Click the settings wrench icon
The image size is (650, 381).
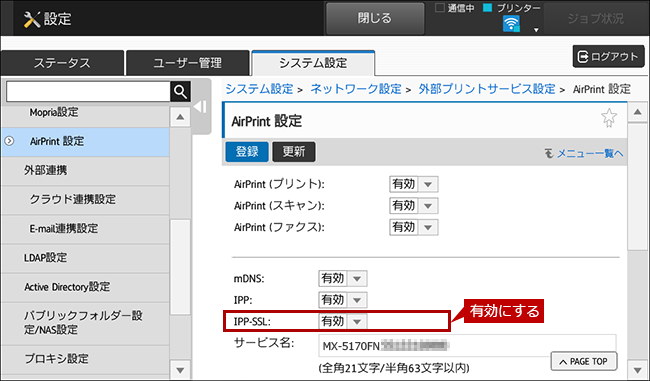[x=32, y=19]
